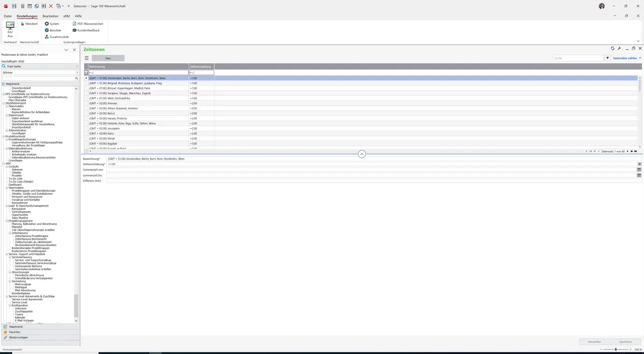644x354 pixels.
Task: Select the (GMT + 02:00) Jerusalem row
Action: point(361,128)
